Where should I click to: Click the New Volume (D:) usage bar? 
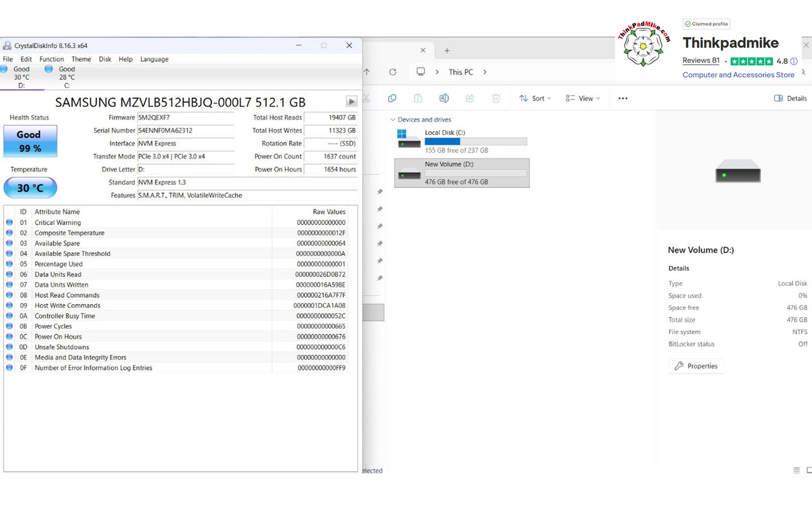(x=476, y=173)
